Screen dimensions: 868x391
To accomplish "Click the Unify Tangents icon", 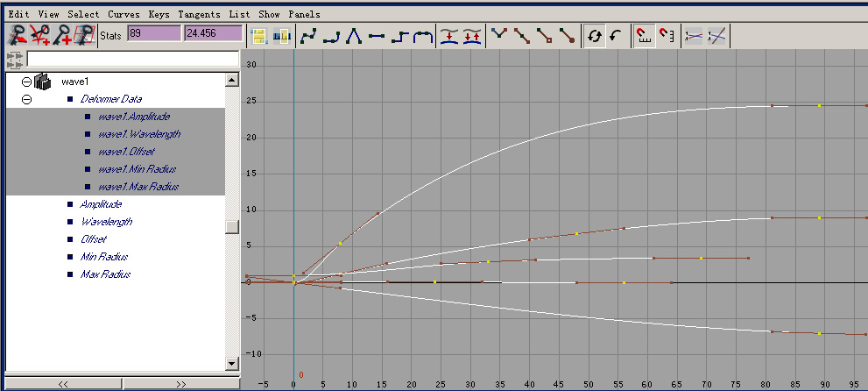I will [523, 37].
